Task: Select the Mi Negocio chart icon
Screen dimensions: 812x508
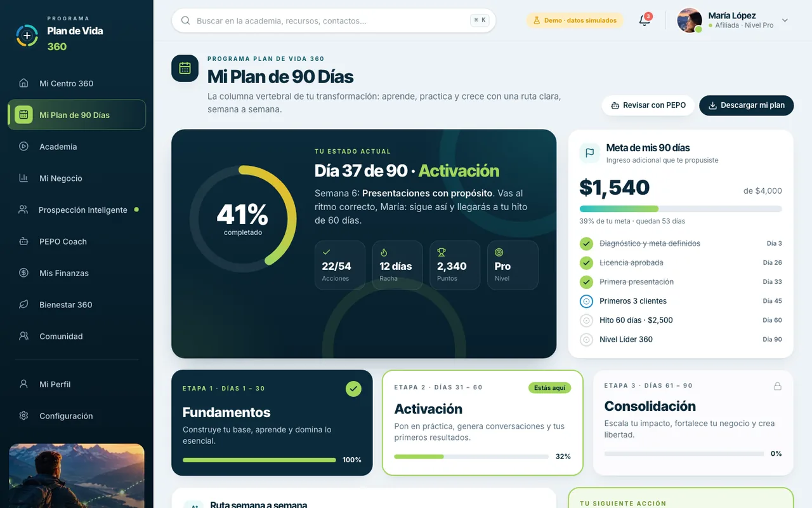Action: click(x=23, y=178)
